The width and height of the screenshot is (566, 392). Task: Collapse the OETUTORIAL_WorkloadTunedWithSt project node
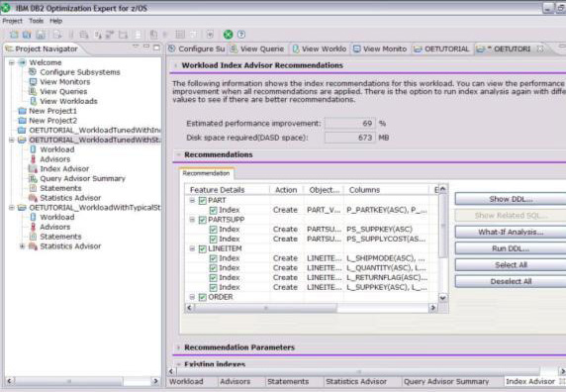pyautogui.click(x=12, y=140)
